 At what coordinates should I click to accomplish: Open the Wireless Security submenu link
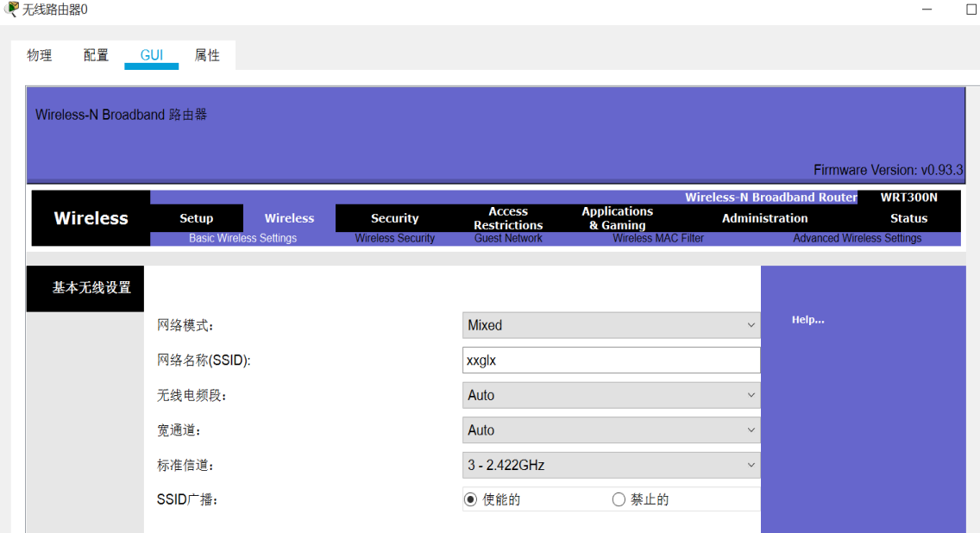click(x=394, y=238)
